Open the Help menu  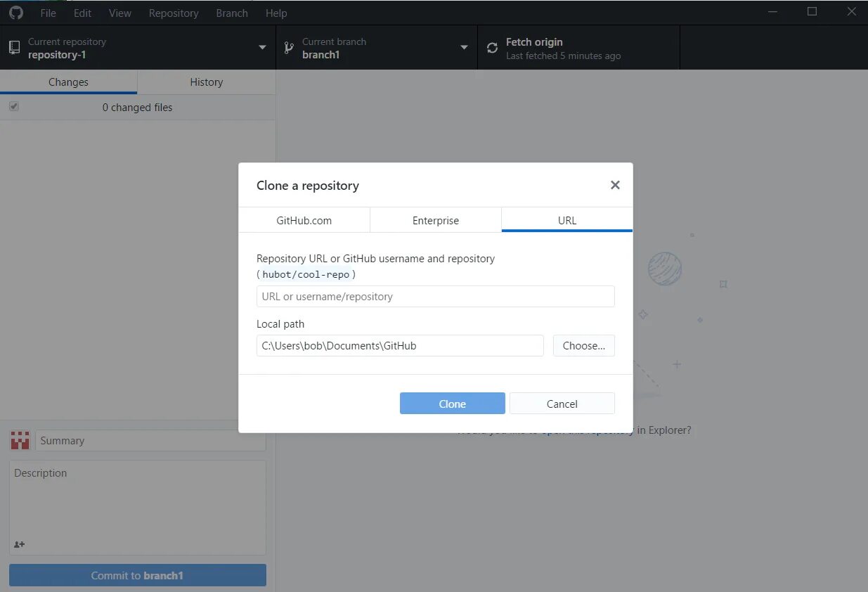(276, 13)
